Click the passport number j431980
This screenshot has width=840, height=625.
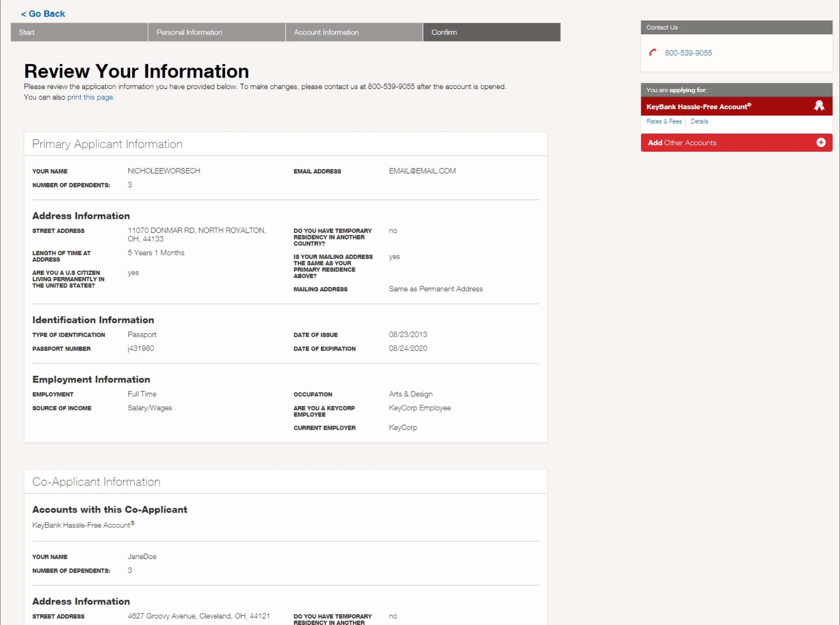pos(141,348)
